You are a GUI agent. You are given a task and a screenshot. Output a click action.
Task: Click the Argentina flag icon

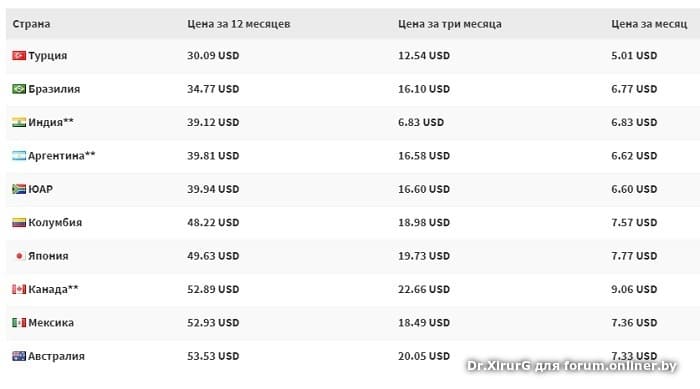point(19,155)
